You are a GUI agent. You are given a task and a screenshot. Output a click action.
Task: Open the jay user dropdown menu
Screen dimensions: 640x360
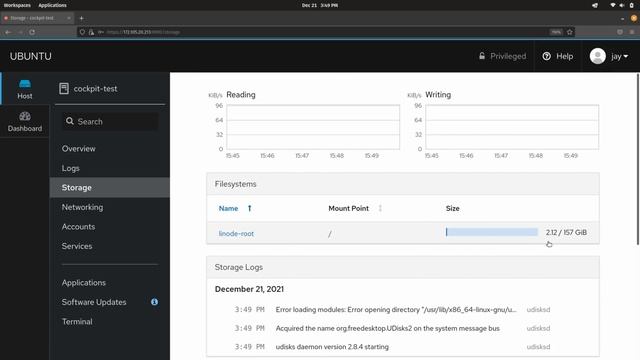[620, 56]
